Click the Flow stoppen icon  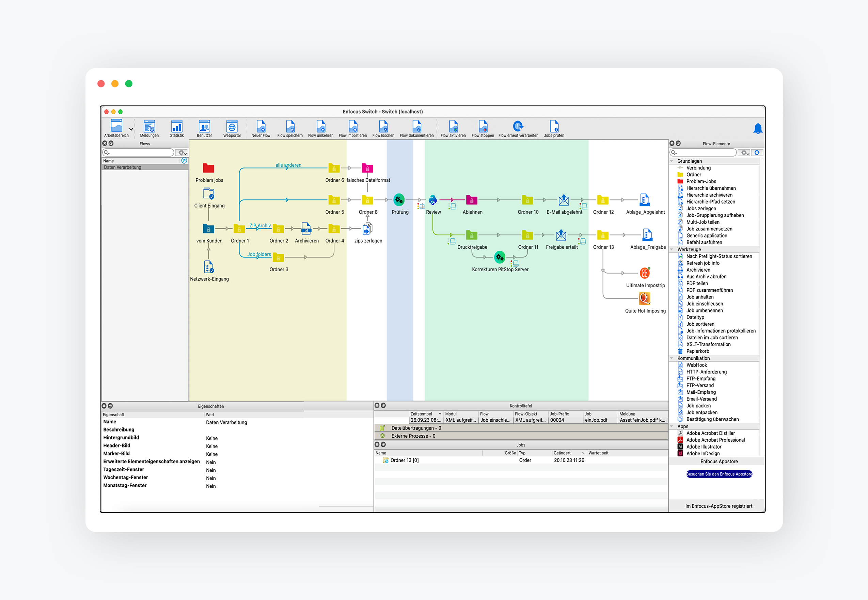coord(483,127)
